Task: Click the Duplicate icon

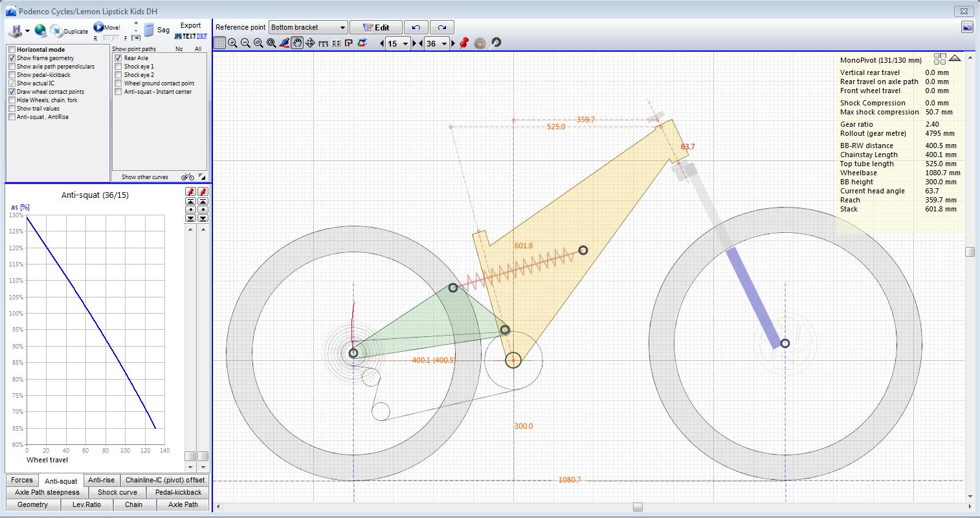Action: point(56,30)
